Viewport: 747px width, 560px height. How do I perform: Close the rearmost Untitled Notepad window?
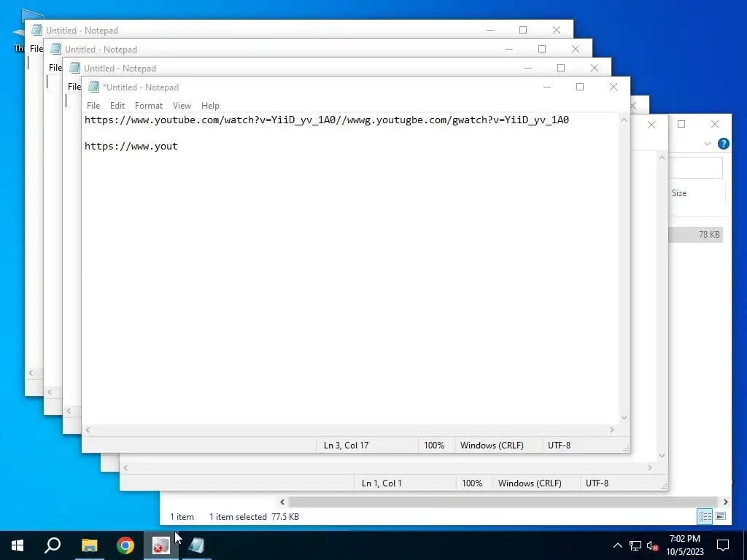[557, 30]
